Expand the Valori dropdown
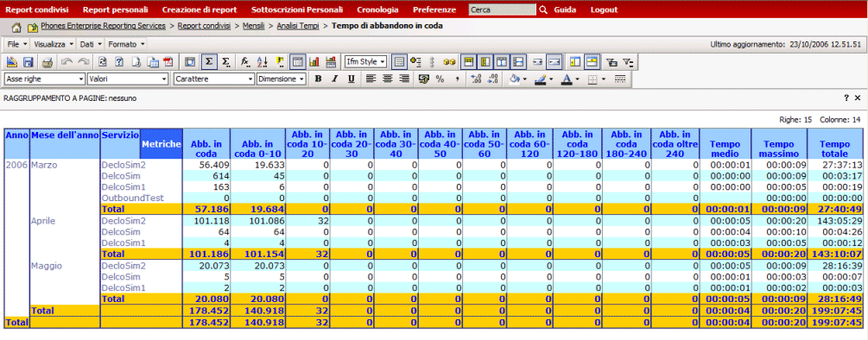The height and width of the screenshot is (340, 868). [164, 79]
